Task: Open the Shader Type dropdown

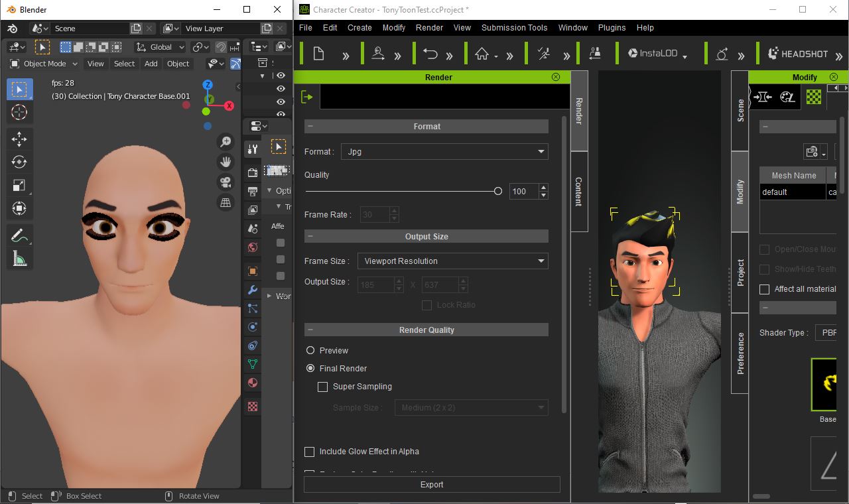Action: coord(826,333)
